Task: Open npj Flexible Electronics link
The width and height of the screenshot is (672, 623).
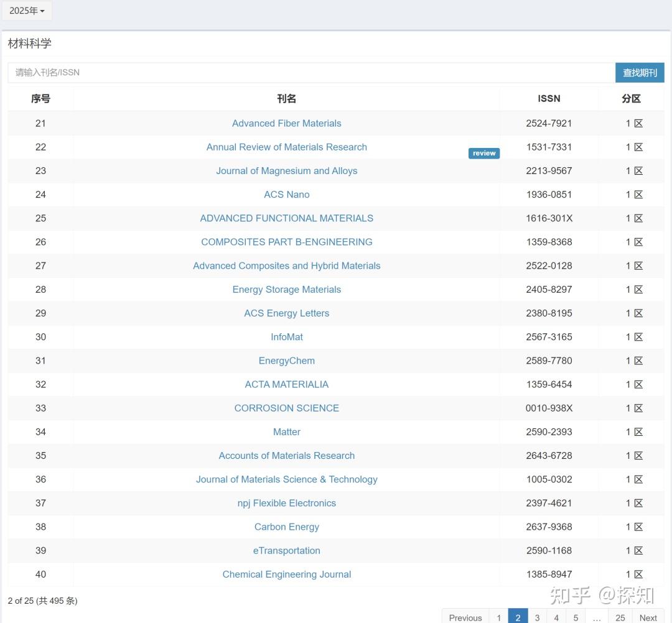Action: 287,503
